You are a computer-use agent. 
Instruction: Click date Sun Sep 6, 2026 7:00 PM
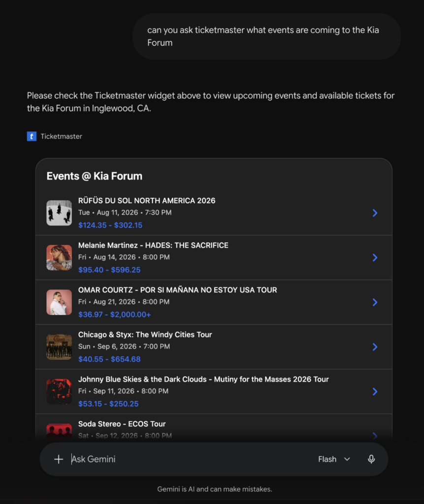pyautogui.click(x=124, y=346)
